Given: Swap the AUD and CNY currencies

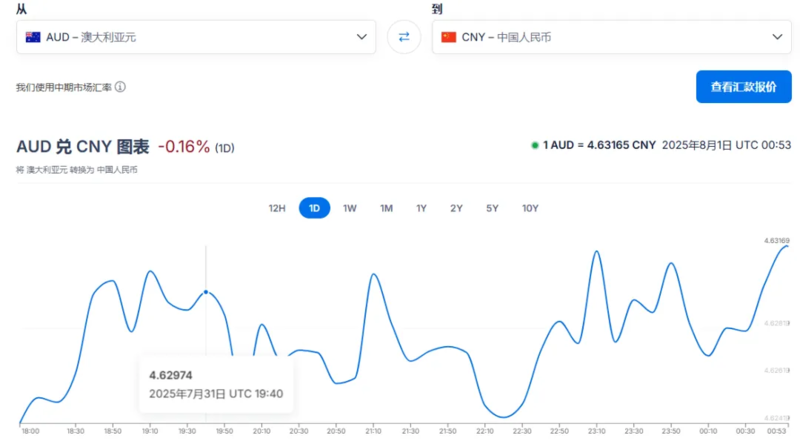Looking at the screenshot, I should [x=404, y=37].
